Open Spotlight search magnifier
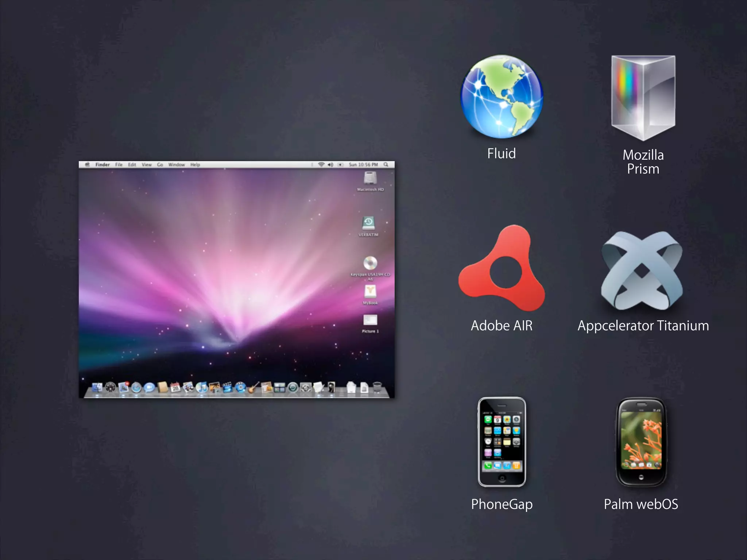This screenshot has height=560, width=747. pyautogui.click(x=386, y=165)
